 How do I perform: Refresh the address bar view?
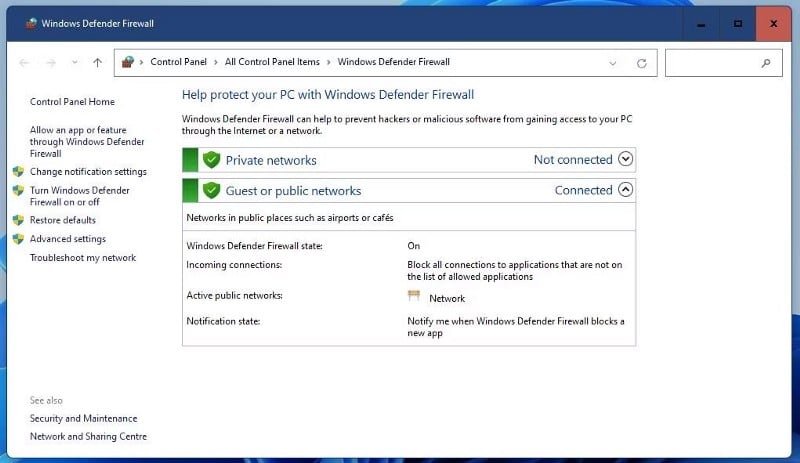click(642, 63)
